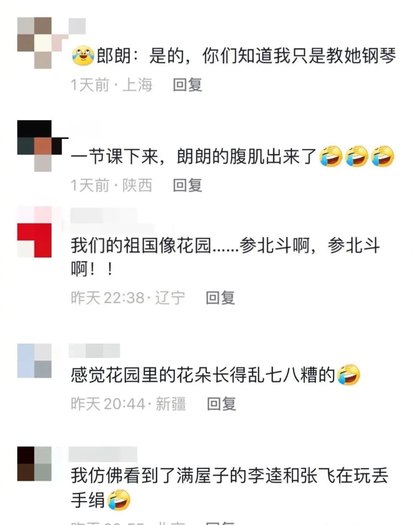The height and width of the screenshot is (525, 420).
Task: Open dark avatar of 李逵 comment author
Action: (x=35, y=464)
